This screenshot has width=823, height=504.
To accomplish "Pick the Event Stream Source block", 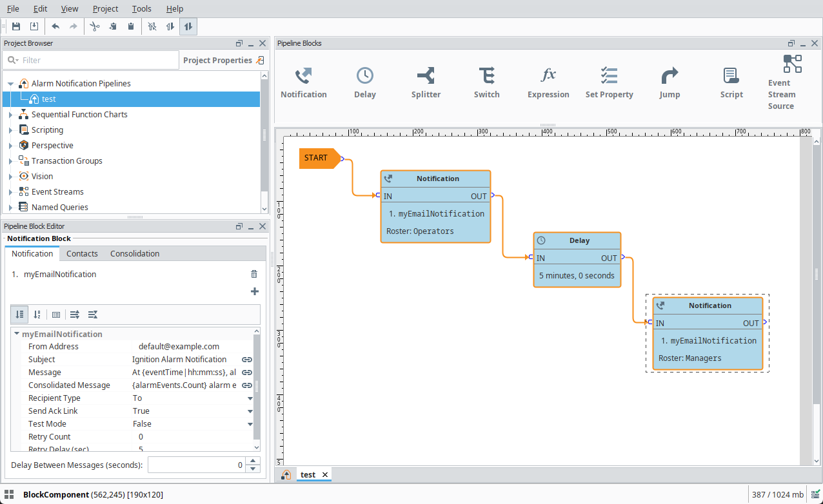I will point(792,82).
